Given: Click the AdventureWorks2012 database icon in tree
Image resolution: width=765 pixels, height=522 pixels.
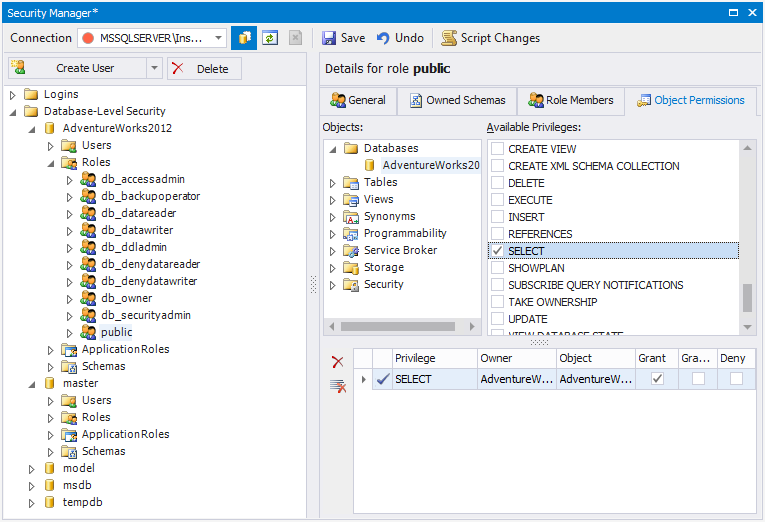Looking at the screenshot, I should (x=49, y=128).
